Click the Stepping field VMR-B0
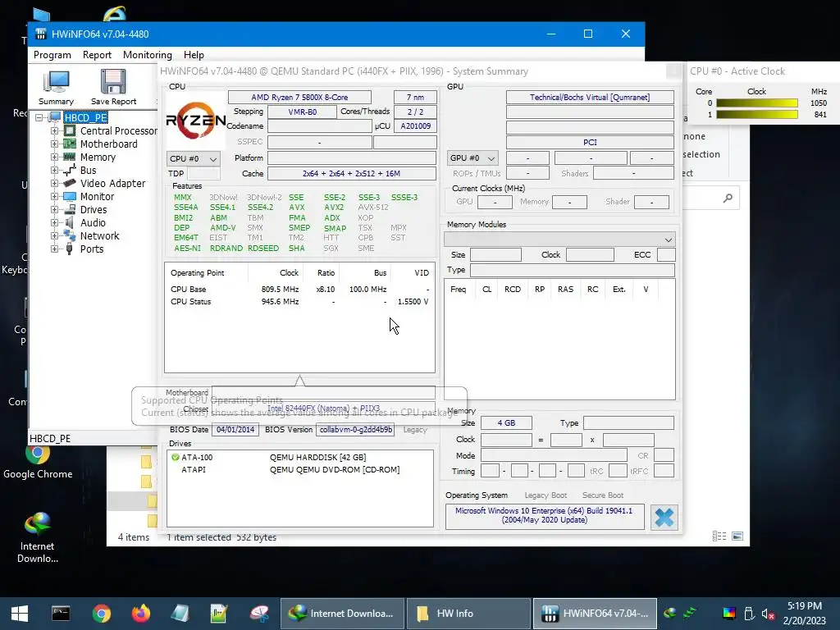This screenshot has height=630, width=840. [x=302, y=112]
